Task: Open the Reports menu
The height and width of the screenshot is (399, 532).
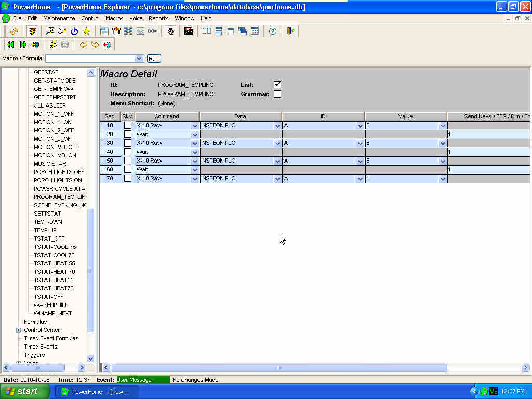Action: click(x=158, y=18)
